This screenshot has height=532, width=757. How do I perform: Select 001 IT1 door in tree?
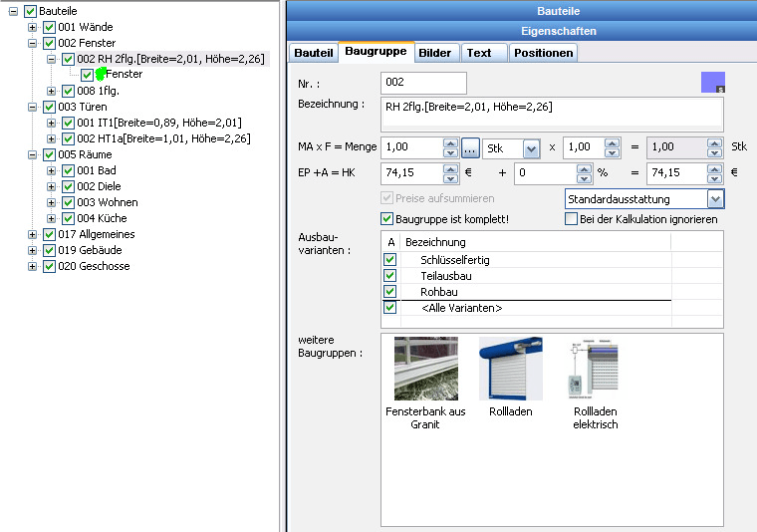tap(158, 123)
